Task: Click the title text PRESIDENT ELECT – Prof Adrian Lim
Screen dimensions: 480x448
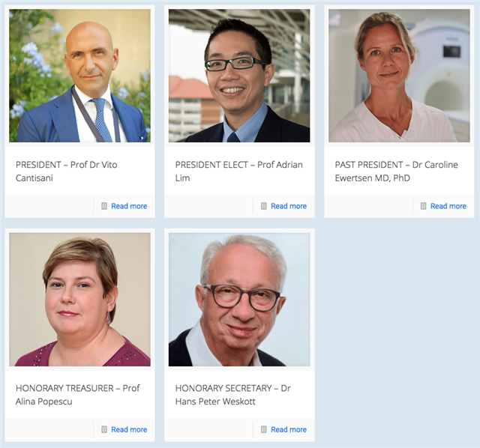Action: pos(238,172)
